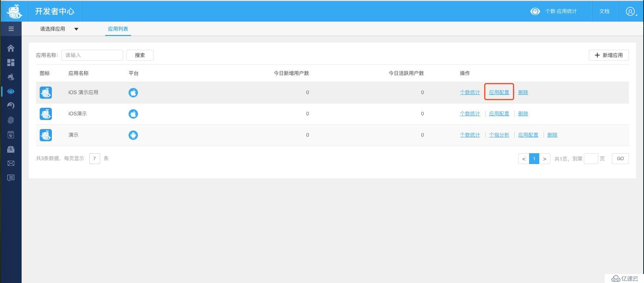Click the 平台 column header
Screen dimensions: 644x283
(x=134, y=73)
